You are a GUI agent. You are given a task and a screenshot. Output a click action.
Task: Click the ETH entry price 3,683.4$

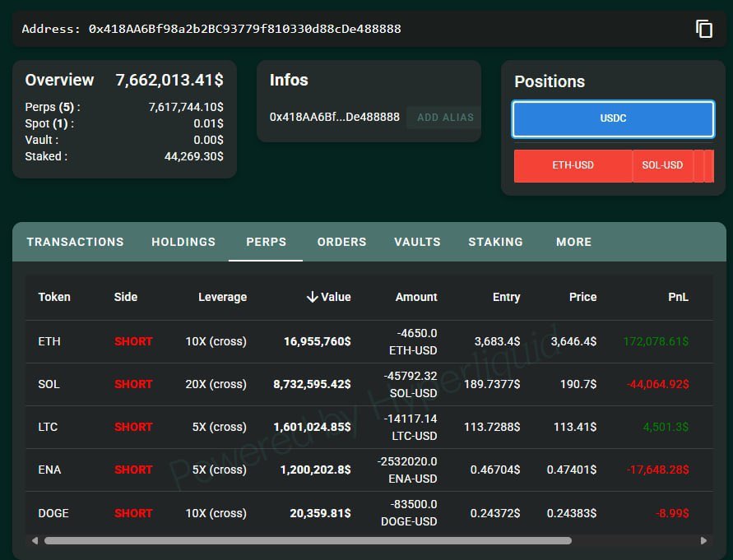point(498,342)
